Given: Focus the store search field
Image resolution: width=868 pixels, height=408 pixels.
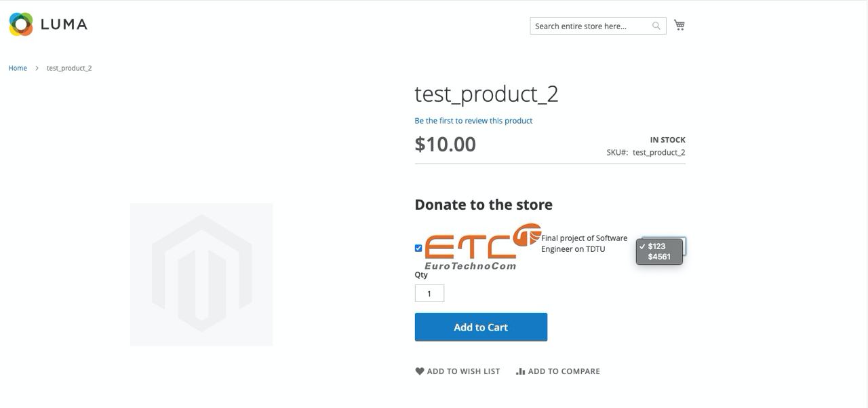Looking at the screenshot, I should (590, 26).
